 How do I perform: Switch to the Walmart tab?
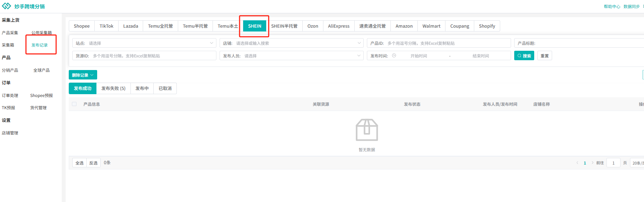[431, 26]
